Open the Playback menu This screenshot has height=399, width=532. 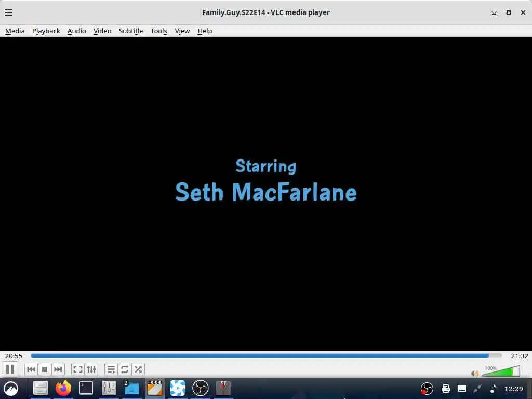pos(46,31)
